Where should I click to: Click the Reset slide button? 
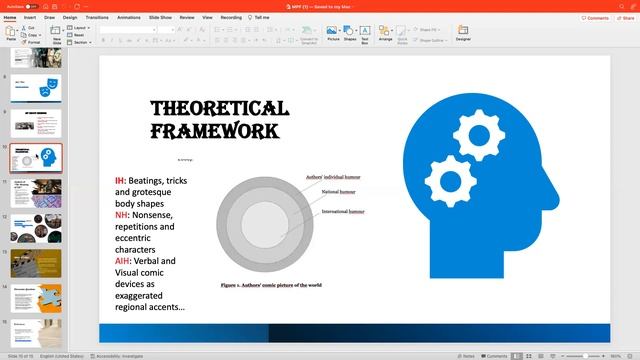(x=76, y=35)
